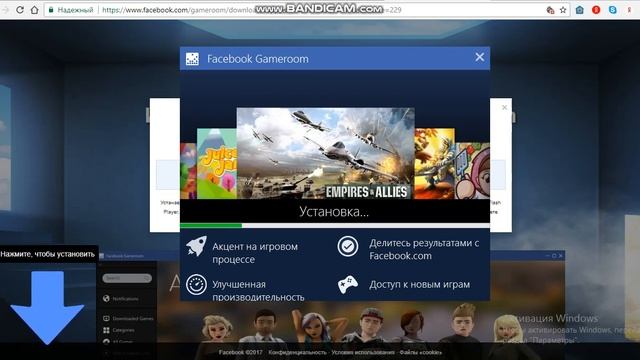Click the 'Нажмите, чтобы установить' tooltip
This screenshot has width=640, height=360.
point(49,254)
